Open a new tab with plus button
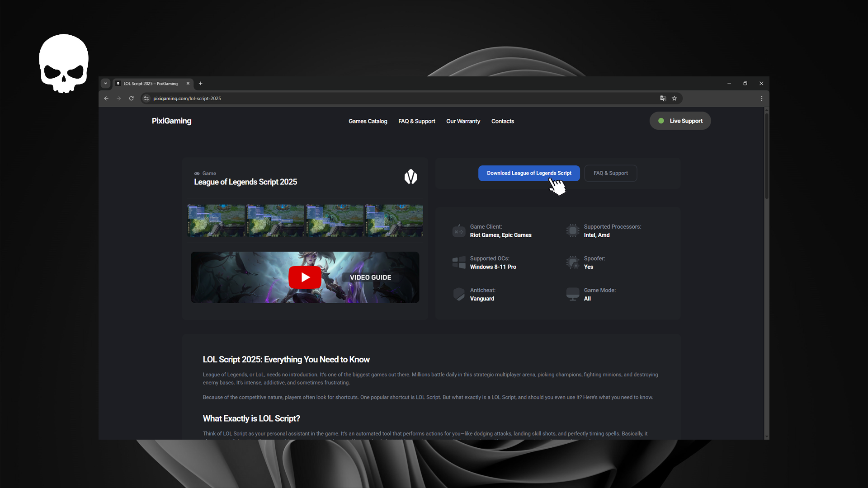This screenshot has width=868, height=488. (x=201, y=84)
